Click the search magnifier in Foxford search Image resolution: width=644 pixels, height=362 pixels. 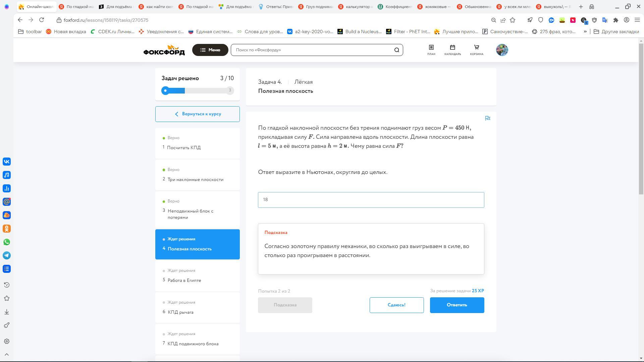coord(396,50)
